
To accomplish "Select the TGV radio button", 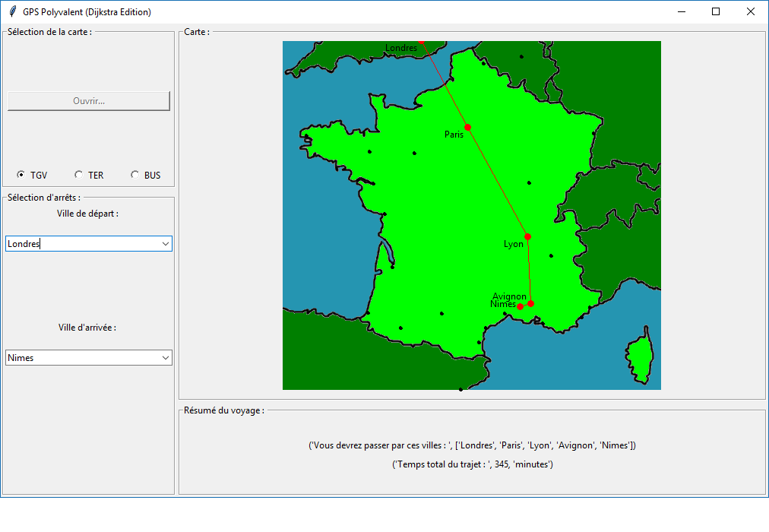I will click(21, 175).
